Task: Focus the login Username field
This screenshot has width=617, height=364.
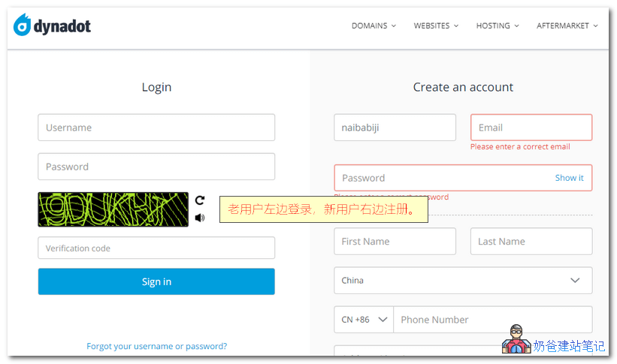Action: 156,128
